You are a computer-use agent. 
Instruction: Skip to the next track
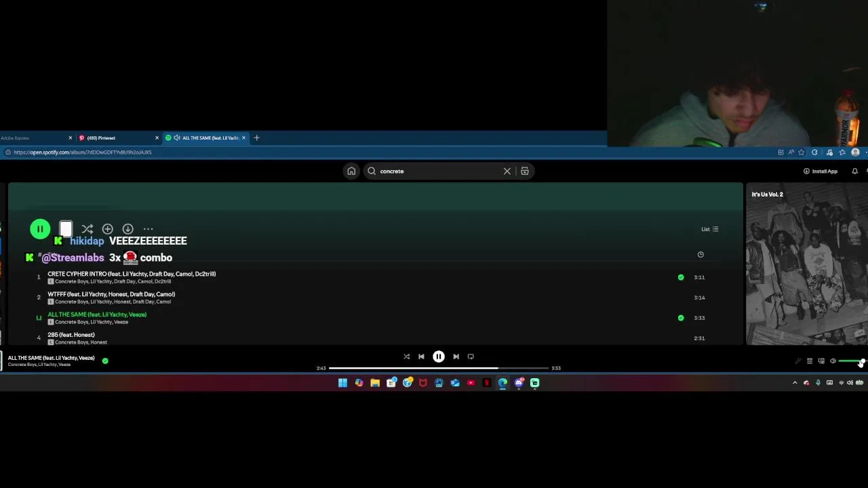[456, 357]
